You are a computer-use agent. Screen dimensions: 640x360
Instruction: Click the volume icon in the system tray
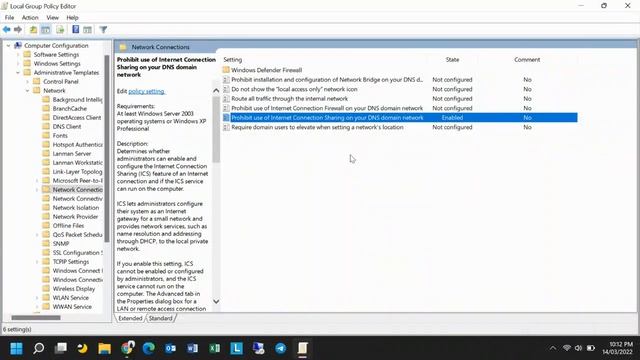[578, 348]
